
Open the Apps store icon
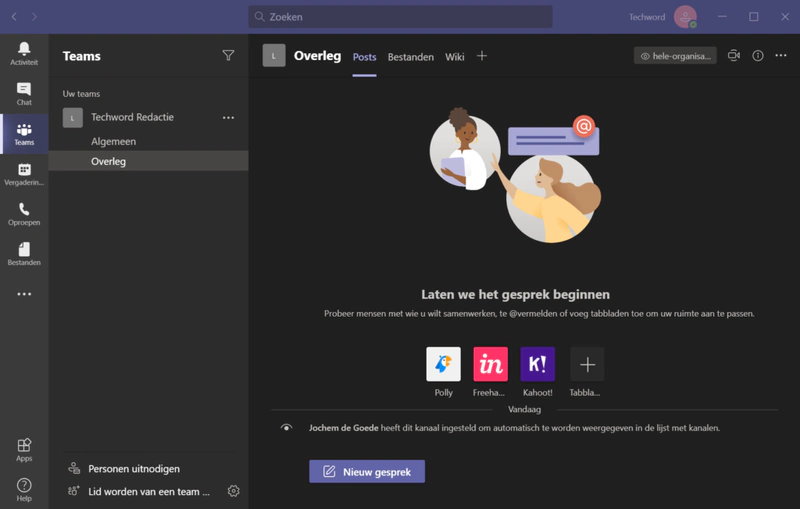coord(24,450)
